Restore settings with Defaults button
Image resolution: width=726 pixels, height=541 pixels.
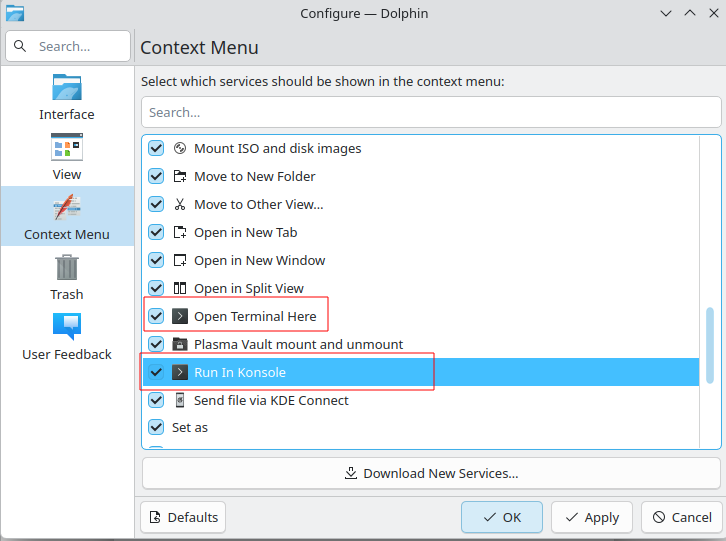183,517
